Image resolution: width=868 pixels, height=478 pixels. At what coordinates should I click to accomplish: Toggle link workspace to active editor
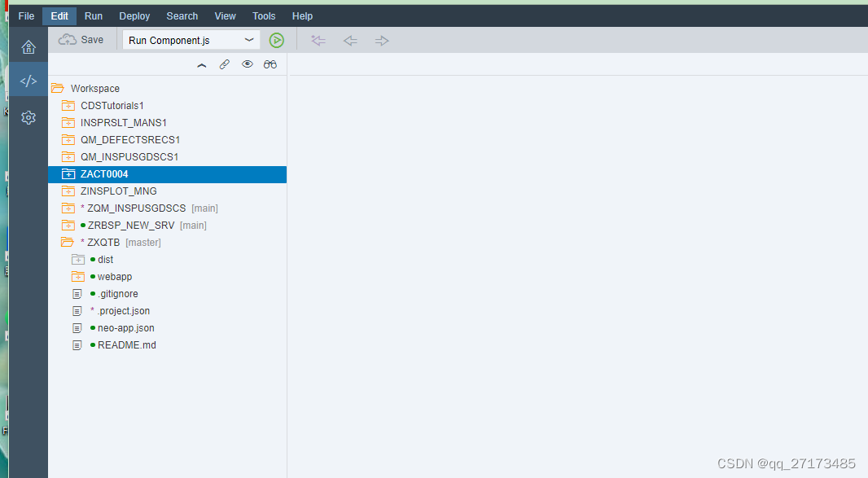tap(225, 64)
